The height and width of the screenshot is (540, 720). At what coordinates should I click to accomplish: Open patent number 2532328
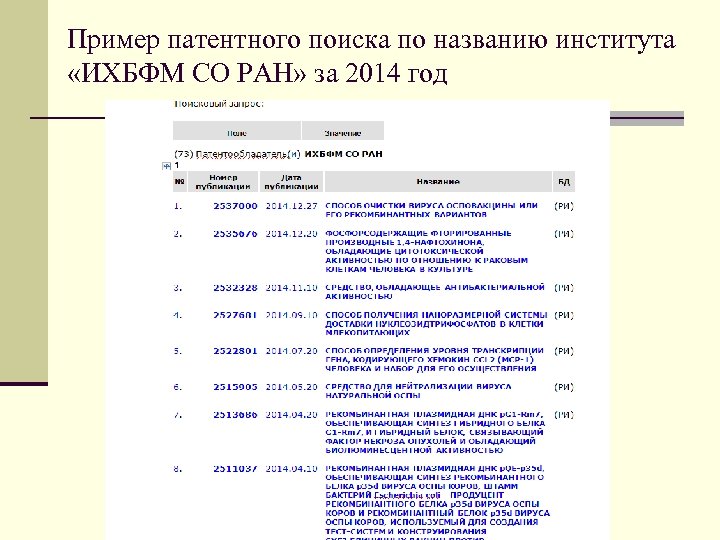pos(235,288)
